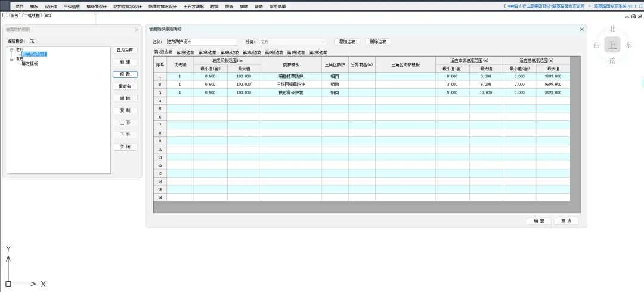Open the 防护与排水设计 menu
644x292 pixels.
pyautogui.click(x=128, y=7)
